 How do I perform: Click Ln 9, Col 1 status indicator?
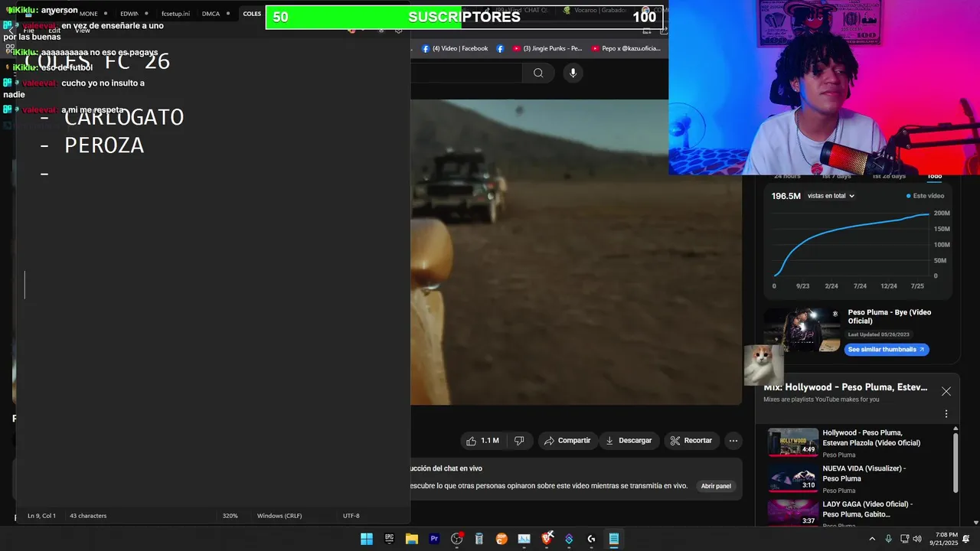41,516
